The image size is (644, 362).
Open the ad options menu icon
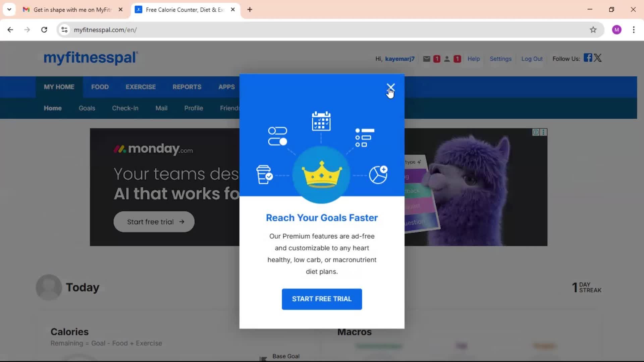click(543, 132)
